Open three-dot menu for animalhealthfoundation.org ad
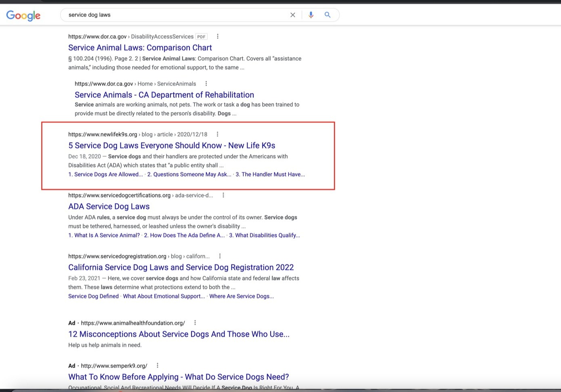 coord(195,323)
